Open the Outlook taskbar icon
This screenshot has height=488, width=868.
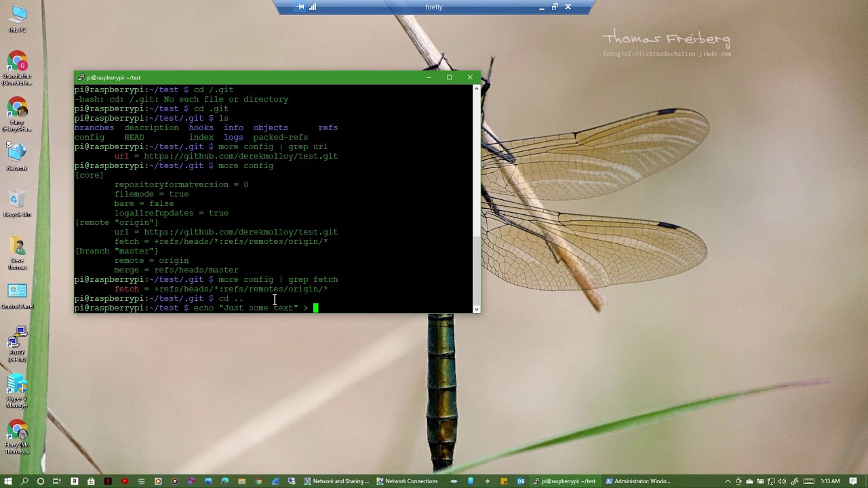pyautogui.click(x=521, y=481)
